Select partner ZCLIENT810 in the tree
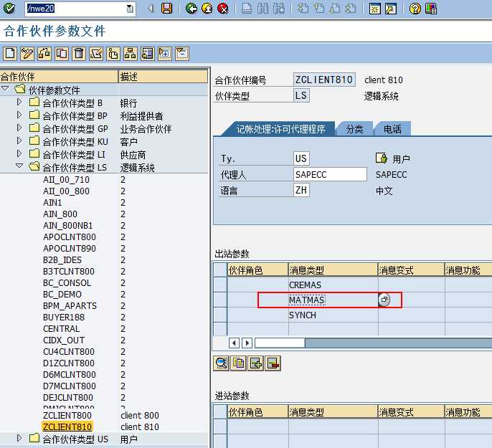 point(67,426)
